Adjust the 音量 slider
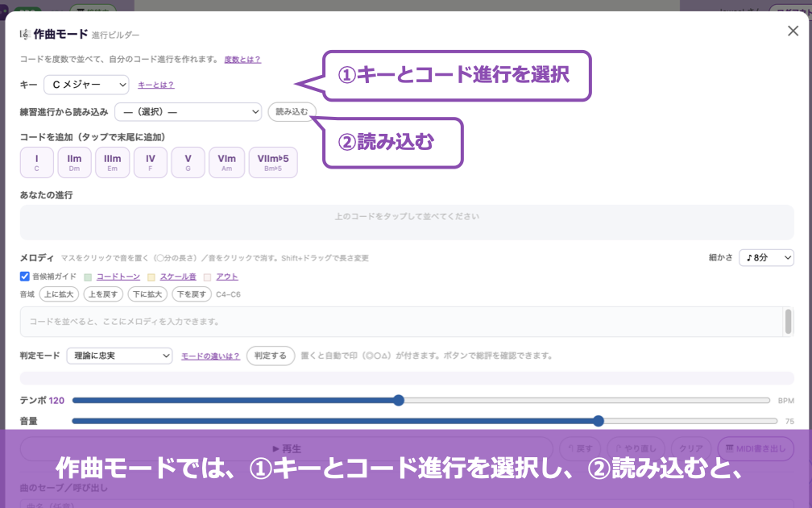The width and height of the screenshot is (812, 508). (x=425, y=421)
